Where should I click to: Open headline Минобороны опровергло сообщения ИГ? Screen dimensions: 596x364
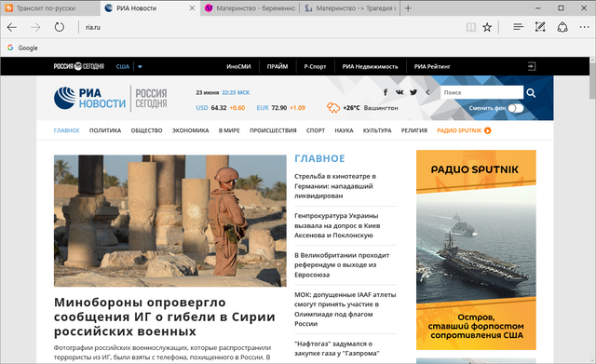[x=164, y=317]
